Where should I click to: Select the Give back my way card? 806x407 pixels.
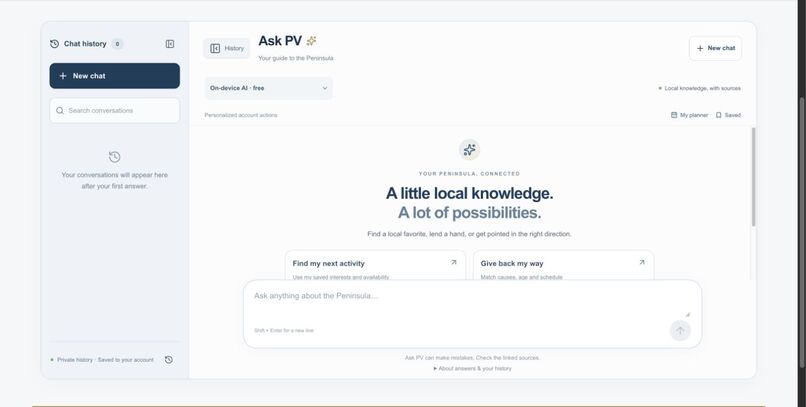563,266
